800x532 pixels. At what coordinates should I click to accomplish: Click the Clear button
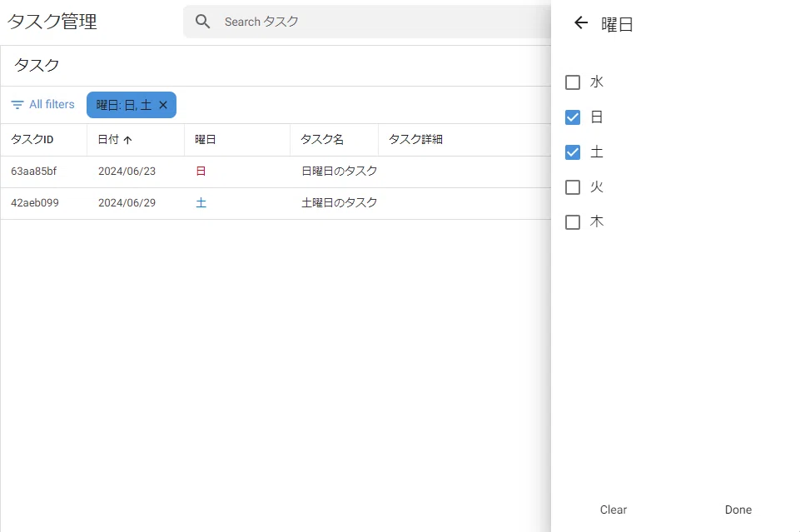click(x=614, y=510)
